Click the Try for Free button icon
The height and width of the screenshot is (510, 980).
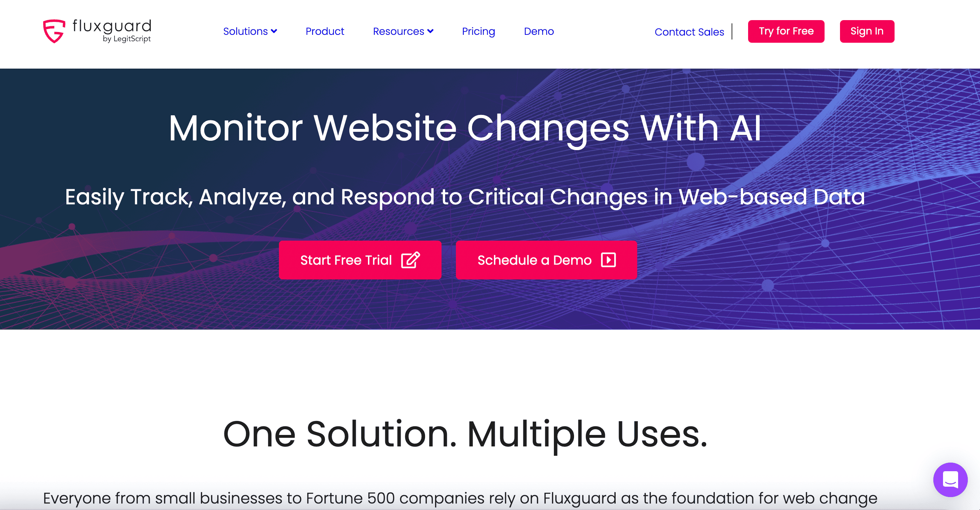786,31
